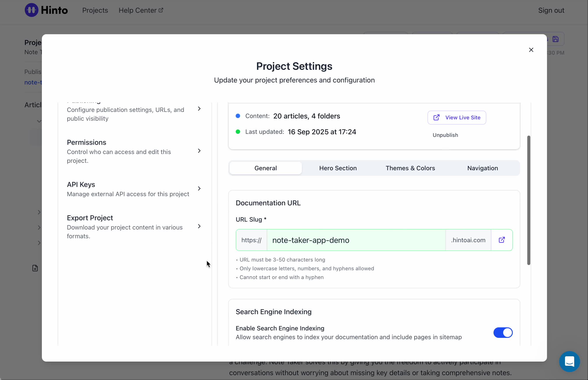The width and height of the screenshot is (588, 380).
Task: Click the icon inside View Live Site button
Action: pos(436,117)
